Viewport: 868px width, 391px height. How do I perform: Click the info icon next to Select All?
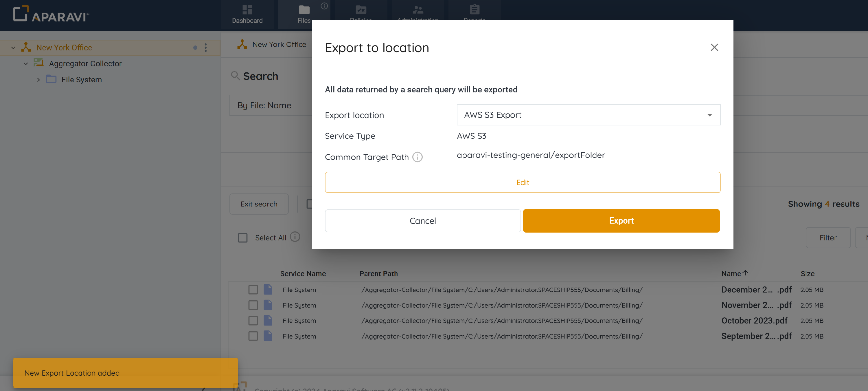(295, 237)
